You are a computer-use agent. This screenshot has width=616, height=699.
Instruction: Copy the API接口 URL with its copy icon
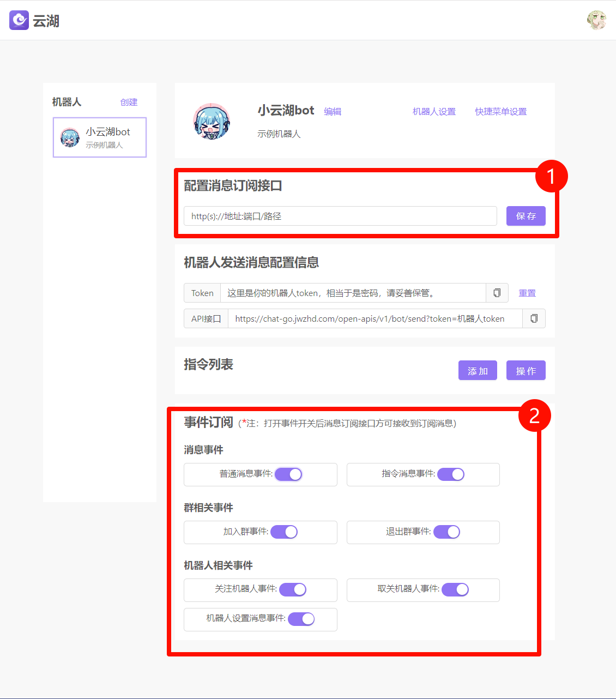534,318
